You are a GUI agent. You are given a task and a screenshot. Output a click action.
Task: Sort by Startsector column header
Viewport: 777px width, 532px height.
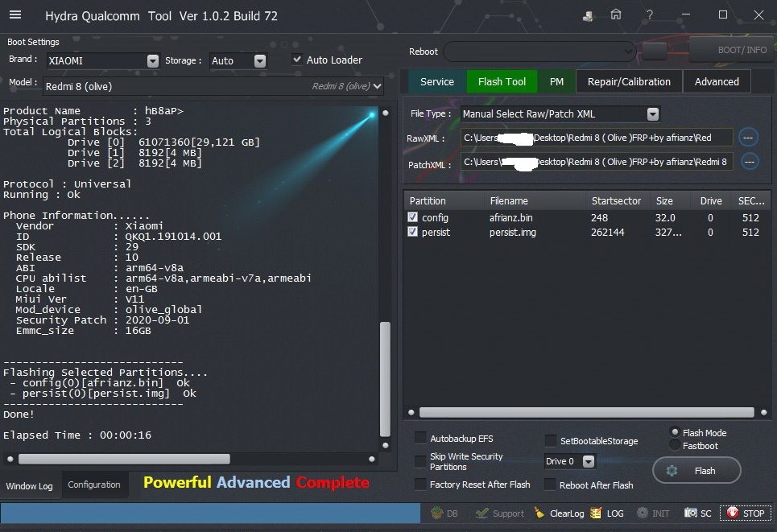(617, 200)
